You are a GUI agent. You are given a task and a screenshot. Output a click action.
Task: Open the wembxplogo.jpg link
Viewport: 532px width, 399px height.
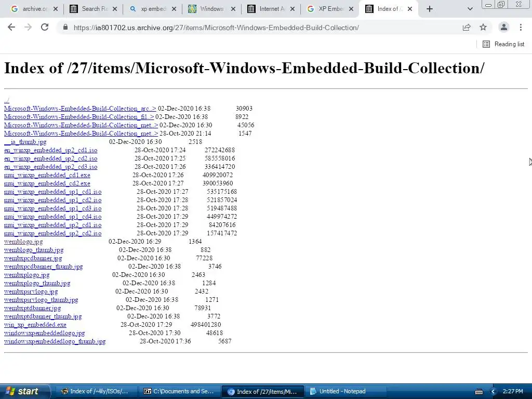coord(27,275)
